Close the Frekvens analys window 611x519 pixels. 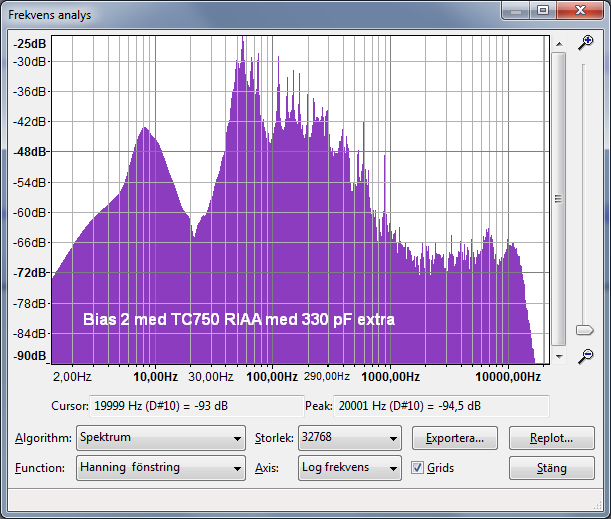pyautogui.click(x=580, y=11)
